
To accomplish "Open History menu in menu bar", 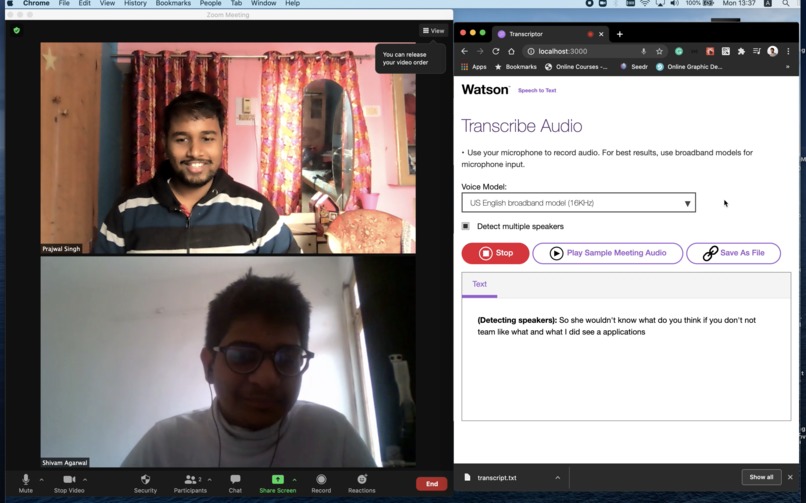I will click(x=135, y=3).
